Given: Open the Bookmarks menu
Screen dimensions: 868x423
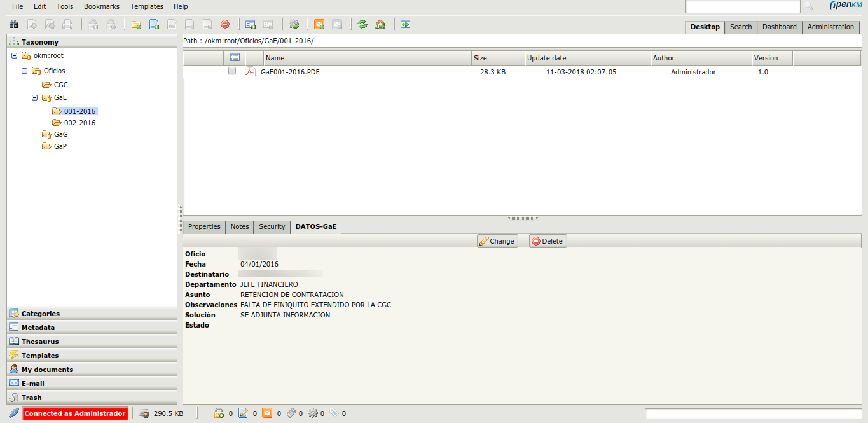Looking at the screenshot, I should coord(101,6).
